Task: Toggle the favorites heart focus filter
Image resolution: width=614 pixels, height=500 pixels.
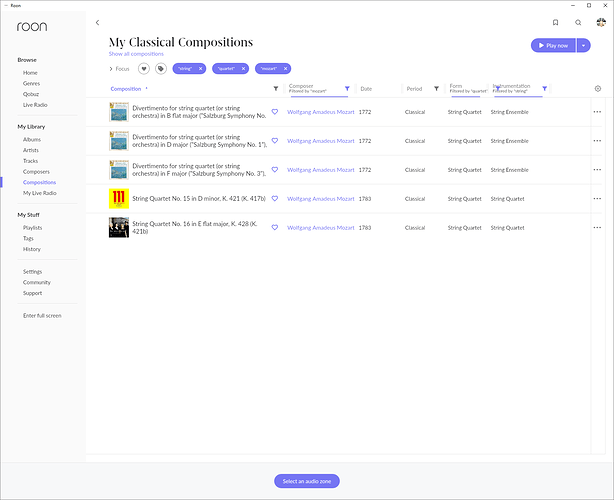Action: click(144, 69)
